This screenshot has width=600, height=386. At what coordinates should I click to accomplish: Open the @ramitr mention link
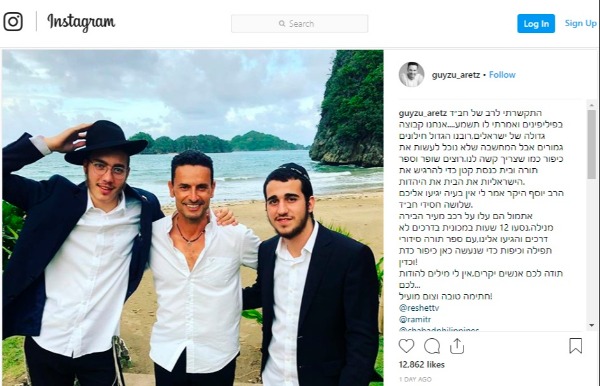pyautogui.click(x=415, y=319)
